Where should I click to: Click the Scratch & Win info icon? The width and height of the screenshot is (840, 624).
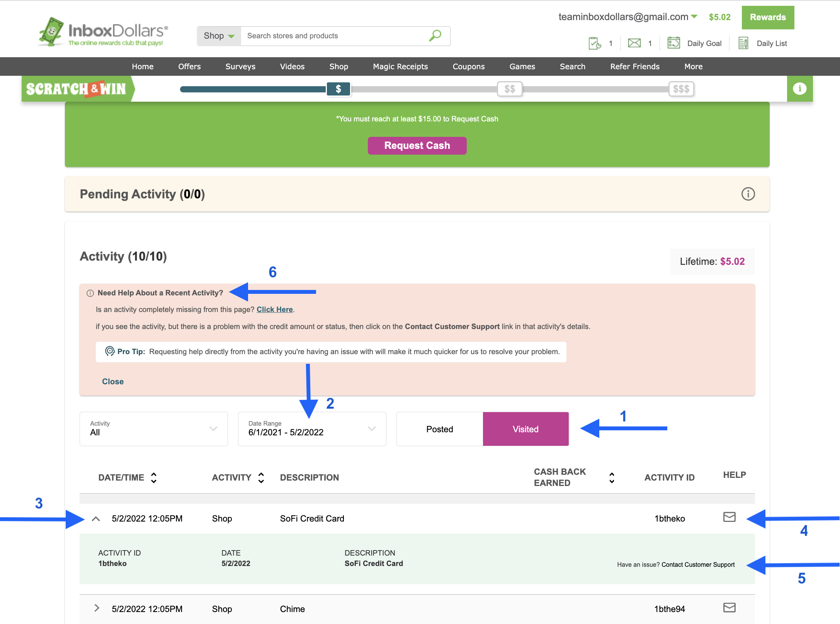[799, 89]
